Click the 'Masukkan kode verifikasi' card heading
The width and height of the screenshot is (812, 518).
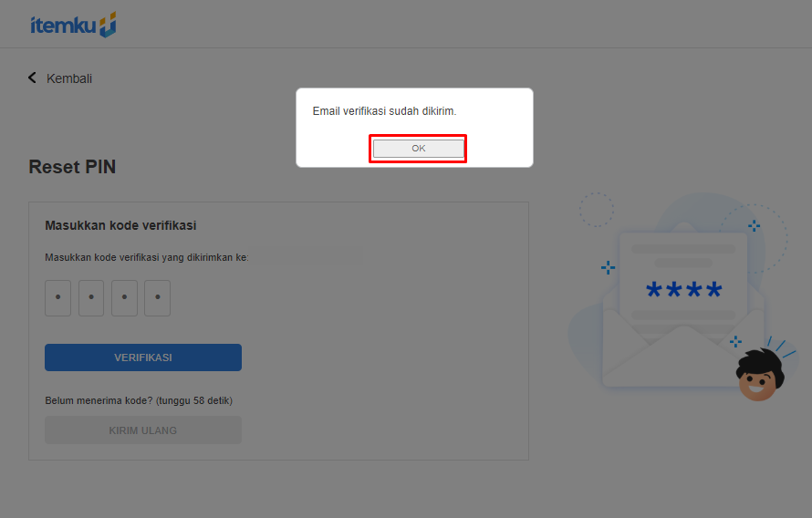120,225
